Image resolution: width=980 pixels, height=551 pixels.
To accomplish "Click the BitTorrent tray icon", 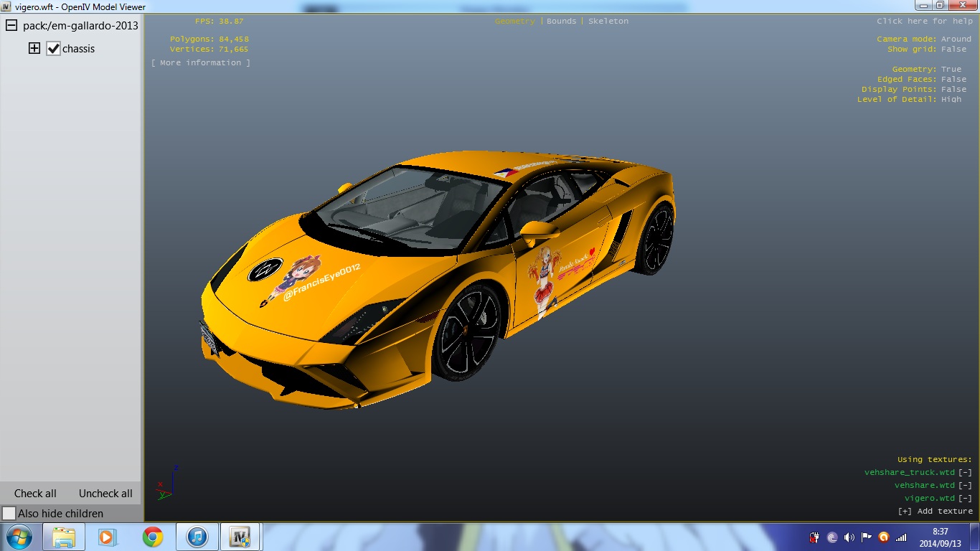I will [x=832, y=537].
